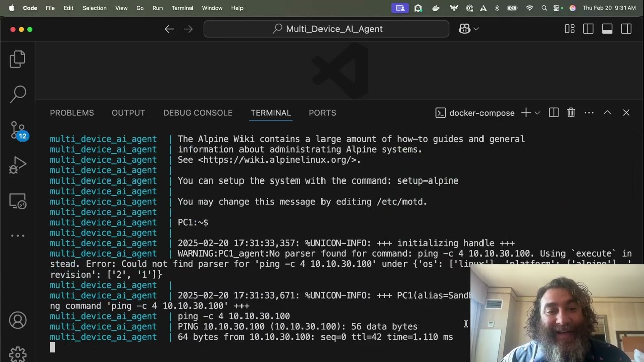The height and width of the screenshot is (362, 644).
Task: Open the Customize Layout icon
Action: click(x=569, y=29)
